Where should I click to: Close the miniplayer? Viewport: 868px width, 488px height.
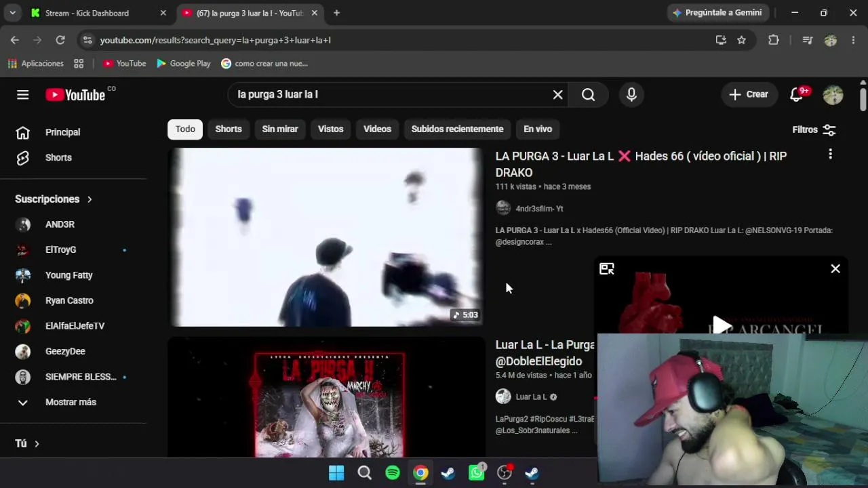point(835,269)
